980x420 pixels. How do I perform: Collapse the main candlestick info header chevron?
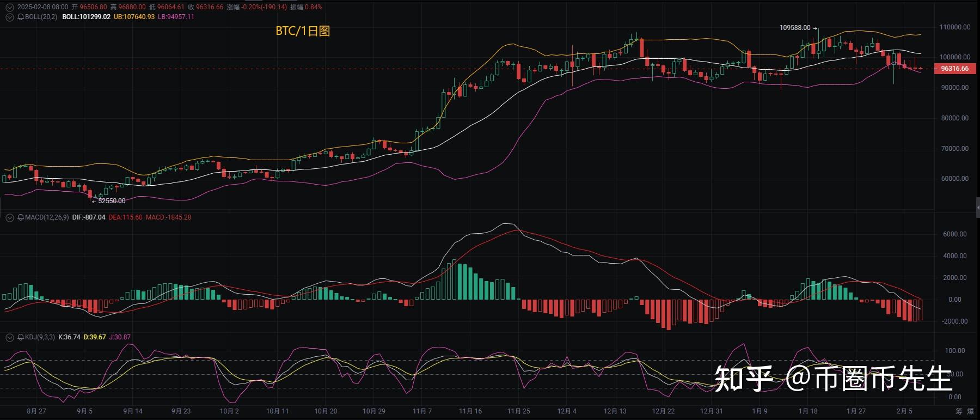pyautogui.click(x=9, y=7)
